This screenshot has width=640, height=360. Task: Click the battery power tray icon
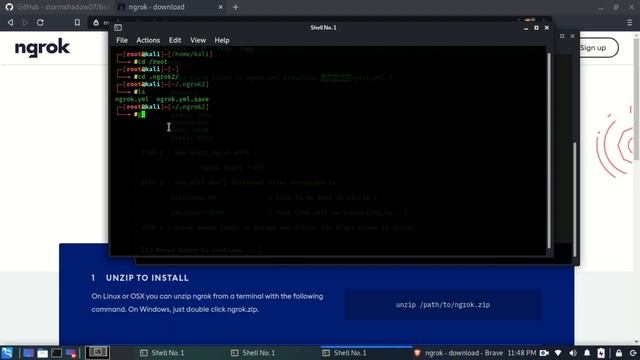[x=601, y=353]
